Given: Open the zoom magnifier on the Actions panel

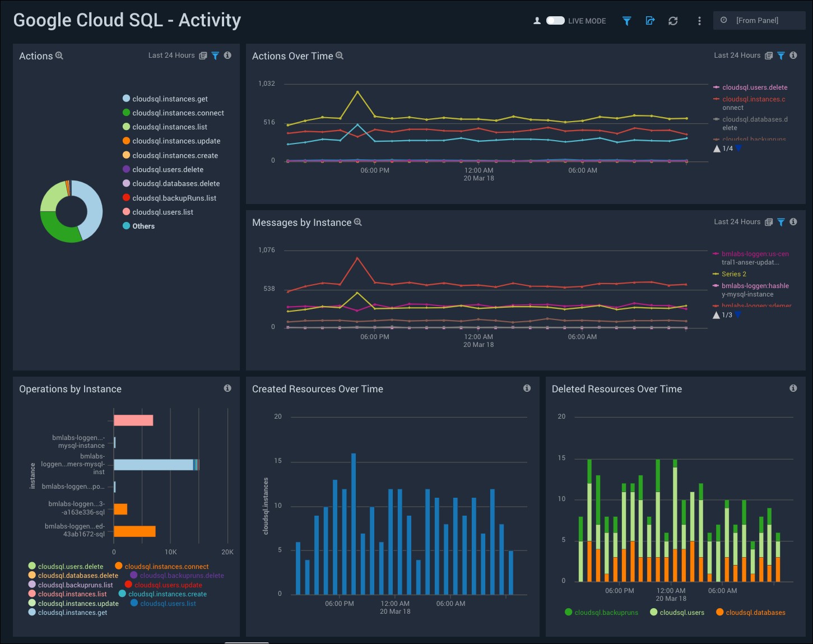Looking at the screenshot, I should [59, 55].
